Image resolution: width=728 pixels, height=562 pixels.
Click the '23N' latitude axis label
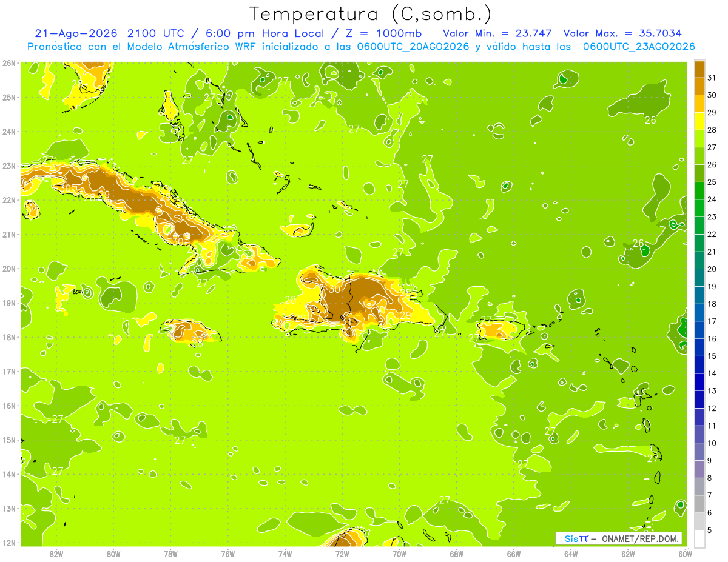[8, 166]
